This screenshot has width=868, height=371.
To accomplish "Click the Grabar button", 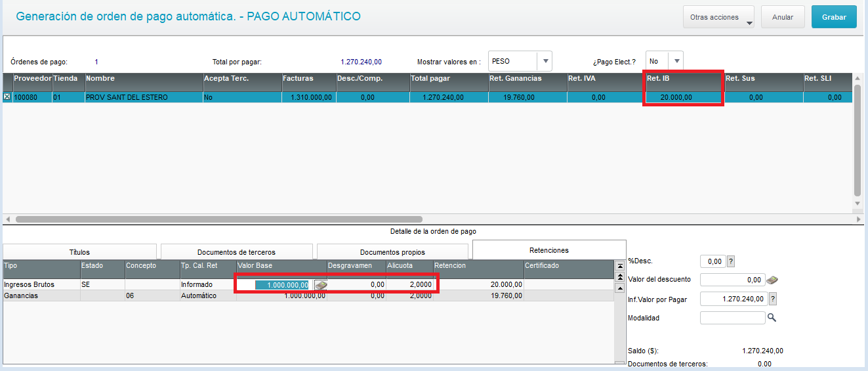I will point(834,17).
